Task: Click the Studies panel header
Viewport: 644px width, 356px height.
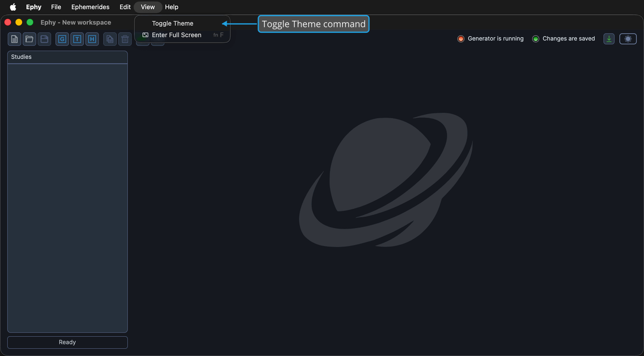Action: pos(68,57)
